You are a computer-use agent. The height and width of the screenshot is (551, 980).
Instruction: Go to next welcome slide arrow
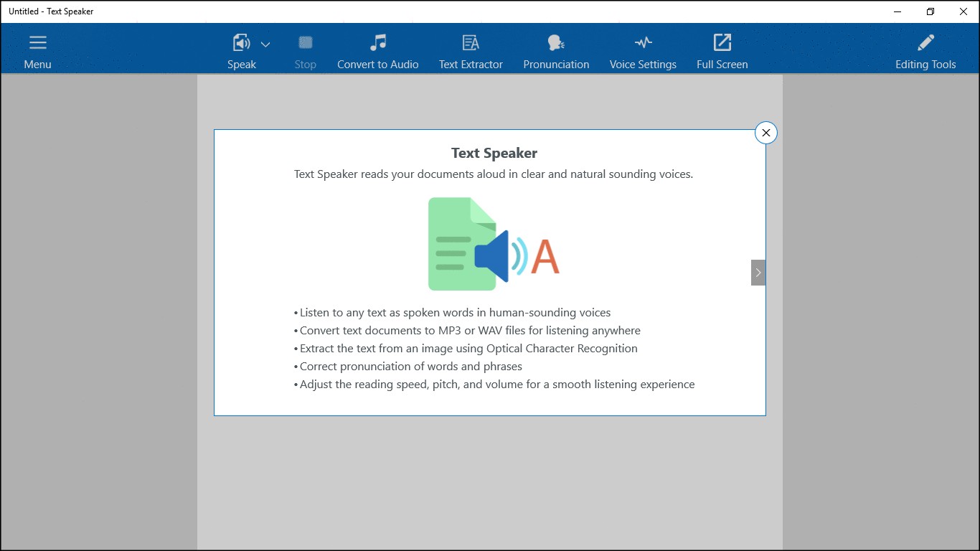pos(758,273)
